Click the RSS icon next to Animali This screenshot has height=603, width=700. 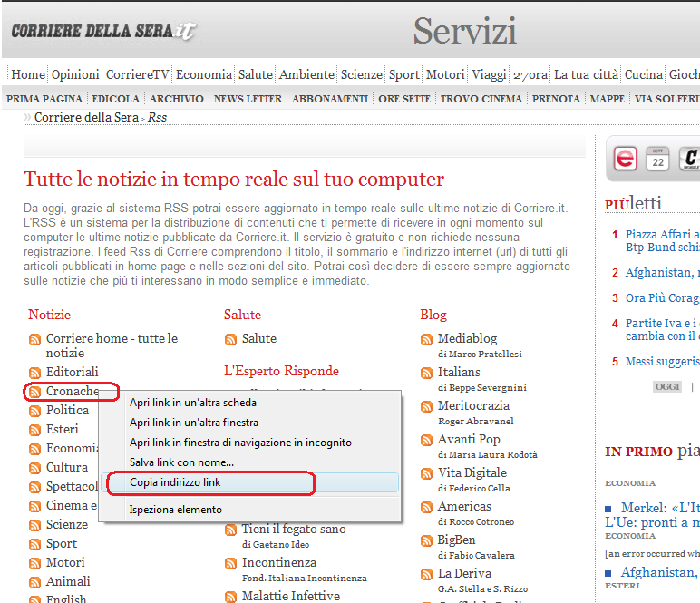click(x=34, y=582)
